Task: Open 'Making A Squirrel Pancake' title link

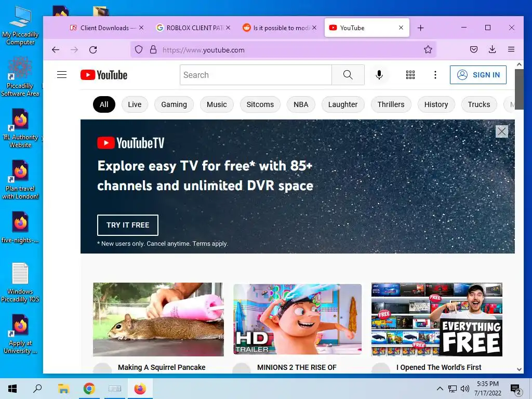Action: (162, 367)
